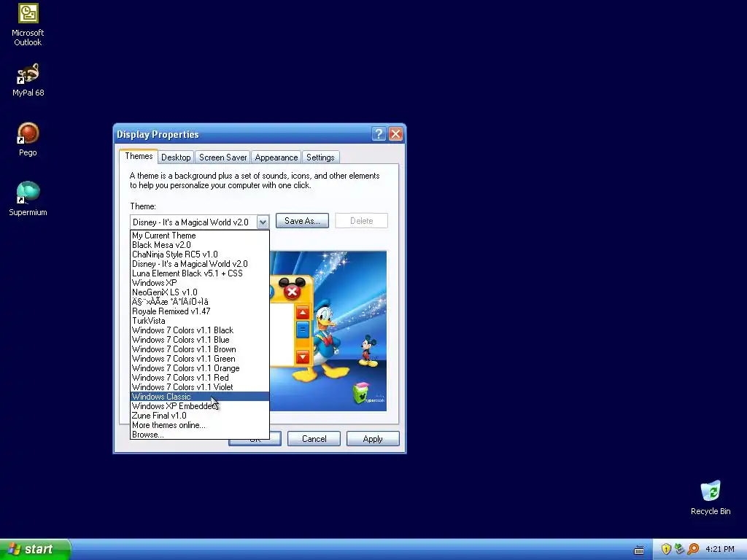Pick Windows 7 Colors v1.1 Orange

[x=200, y=368]
